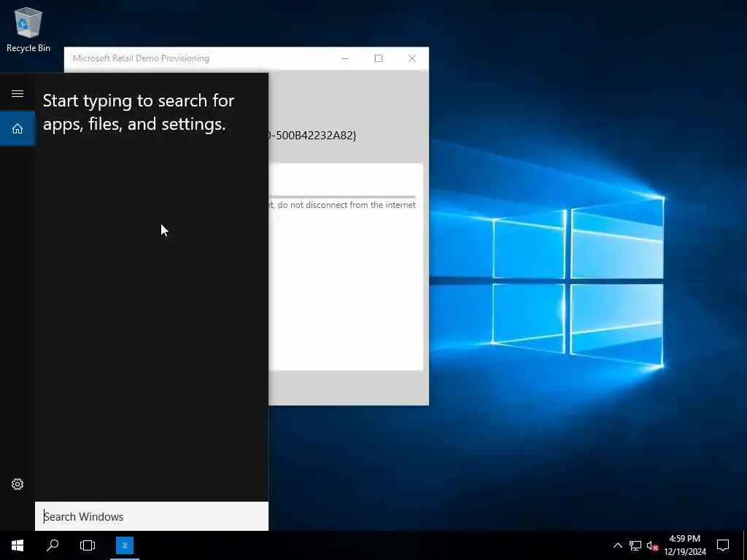This screenshot has height=560, width=747.
Task: Switch to Retail Demo Provisioning taskbar app
Action: coord(125,545)
